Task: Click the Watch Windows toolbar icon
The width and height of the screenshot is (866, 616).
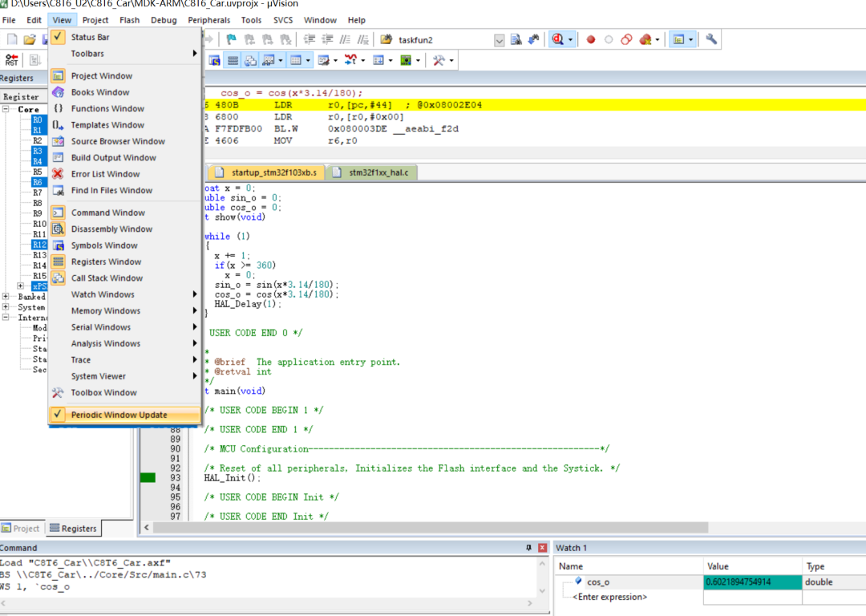Action: click(269, 60)
